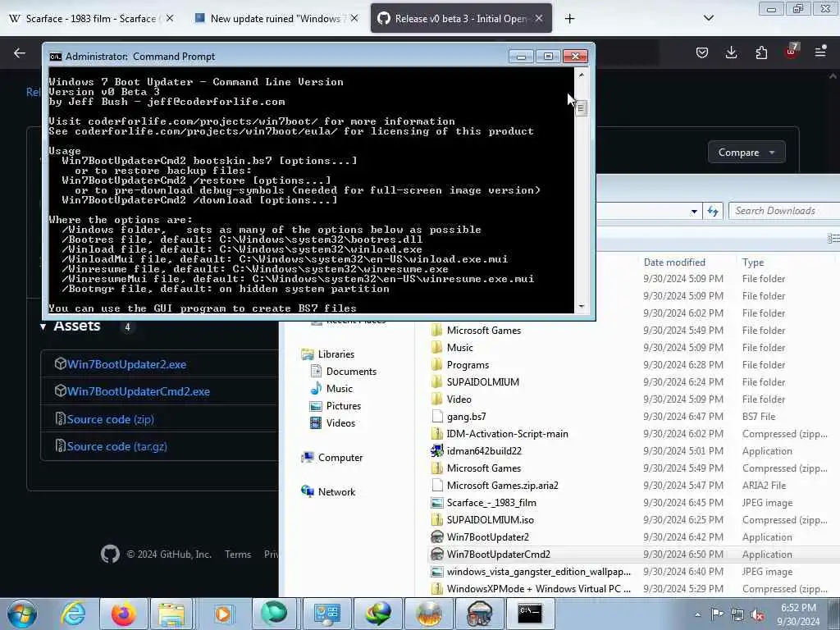
Task: Open Firefox downloads panel
Action: click(x=731, y=52)
